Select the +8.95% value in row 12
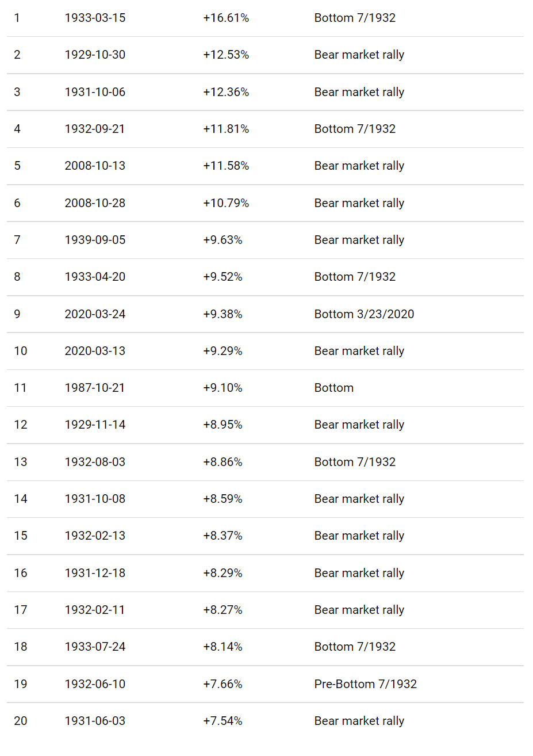The height and width of the screenshot is (756, 533). pos(223,425)
